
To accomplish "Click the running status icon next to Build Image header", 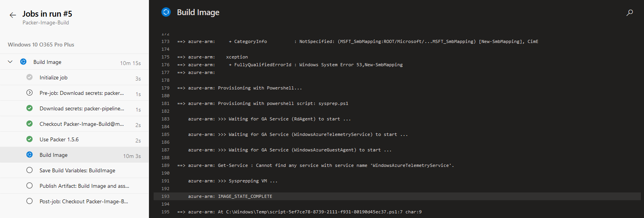I will pyautogui.click(x=166, y=12).
